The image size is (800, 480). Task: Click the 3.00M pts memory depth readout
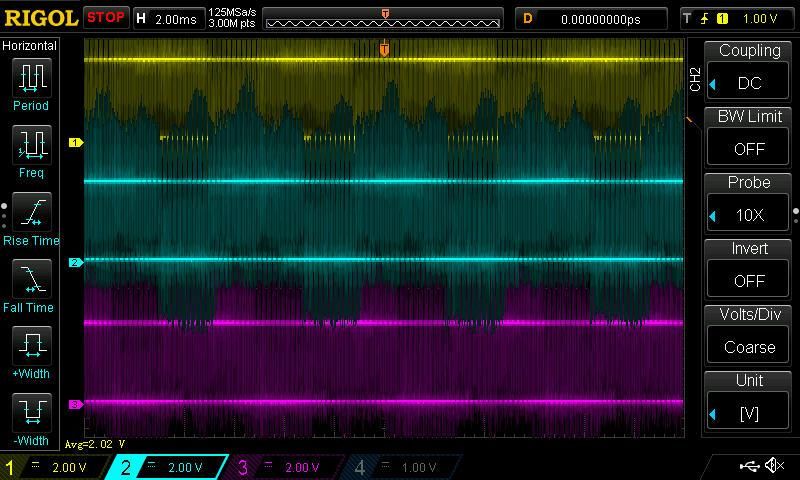click(x=232, y=23)
